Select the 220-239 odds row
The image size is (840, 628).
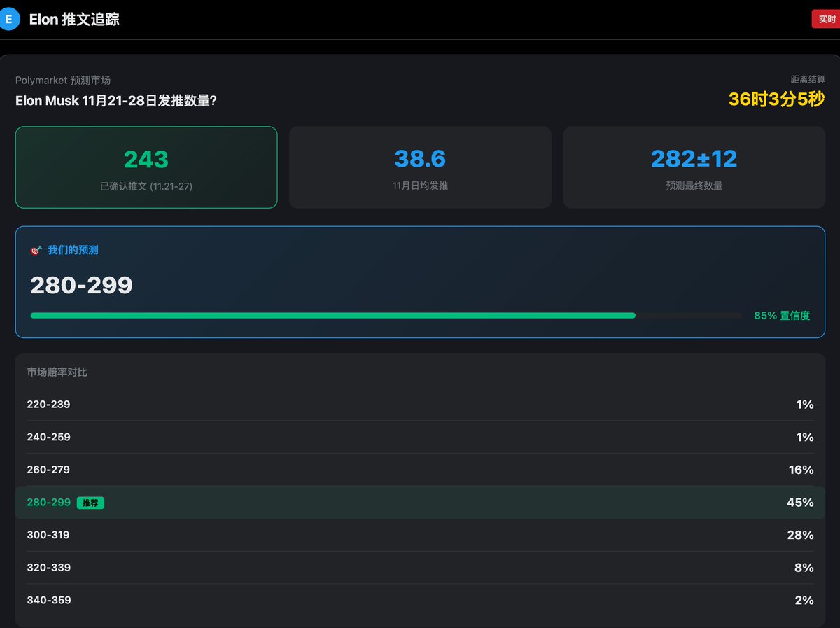[x=420, y=405]
